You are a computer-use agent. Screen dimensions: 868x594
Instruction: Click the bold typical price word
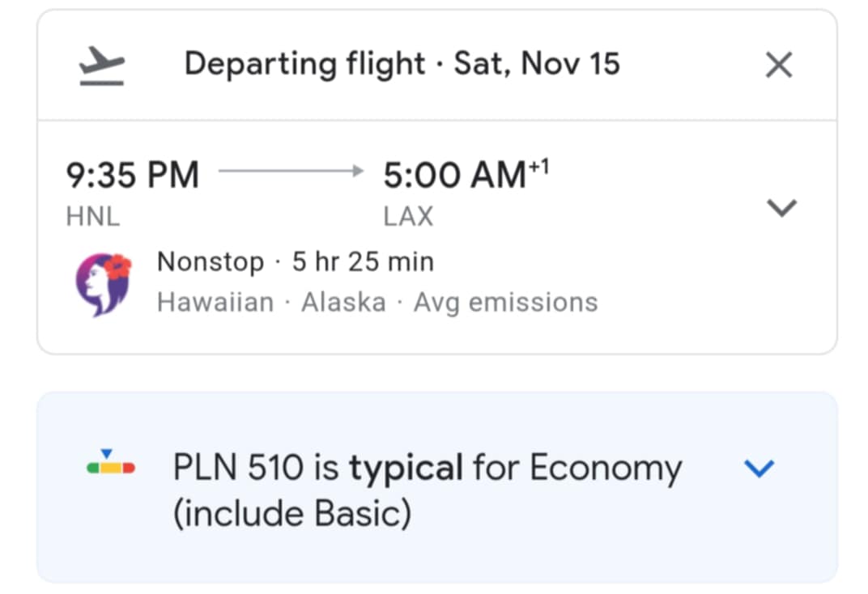click(x=406, y=469)
